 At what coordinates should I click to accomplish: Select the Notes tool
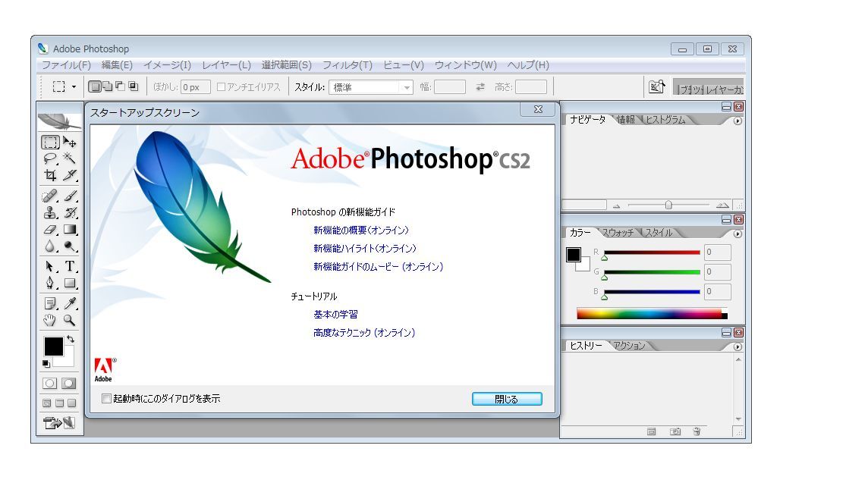point(50,303)
